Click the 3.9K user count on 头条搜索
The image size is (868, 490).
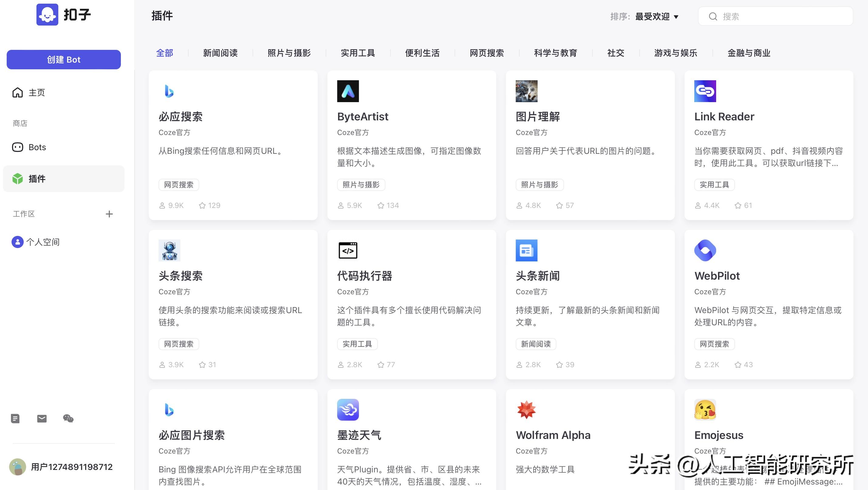click(x=176, y=364)
